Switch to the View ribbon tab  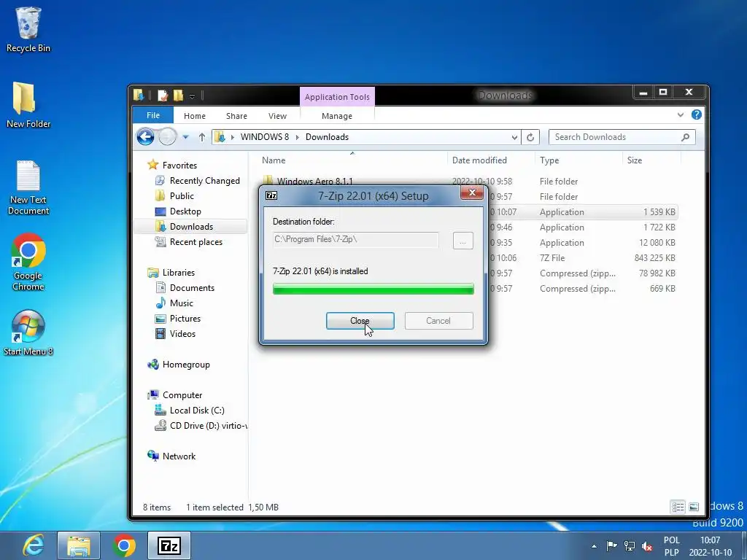pos(277,116)
